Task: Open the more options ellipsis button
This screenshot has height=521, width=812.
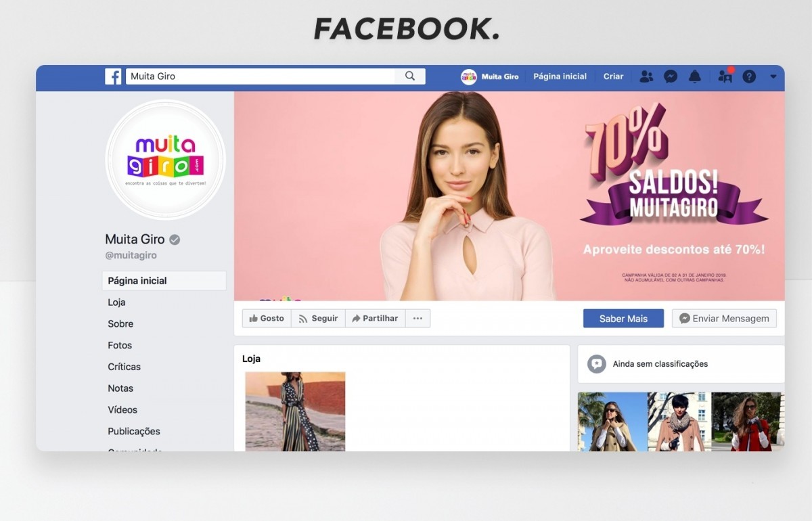Action: [418, 319]
